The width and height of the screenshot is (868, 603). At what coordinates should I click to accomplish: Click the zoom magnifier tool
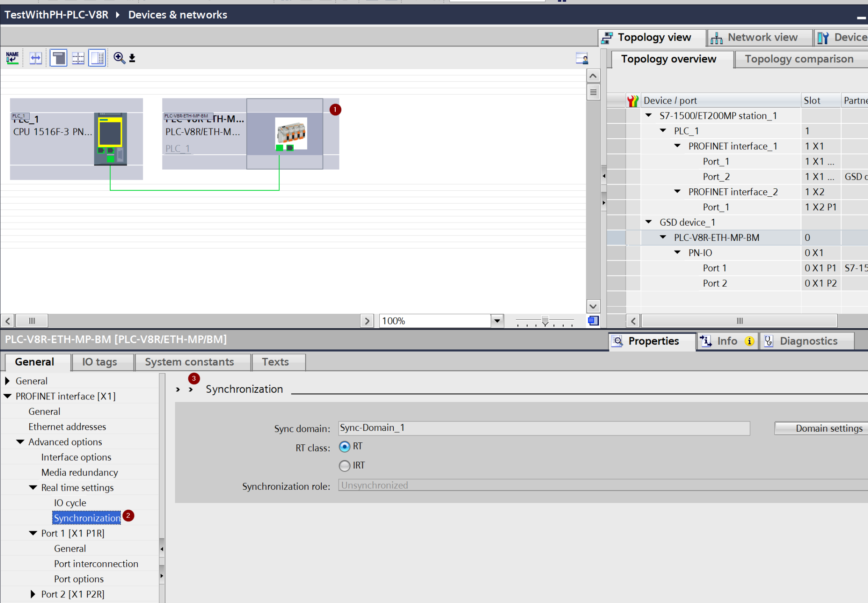119,58
